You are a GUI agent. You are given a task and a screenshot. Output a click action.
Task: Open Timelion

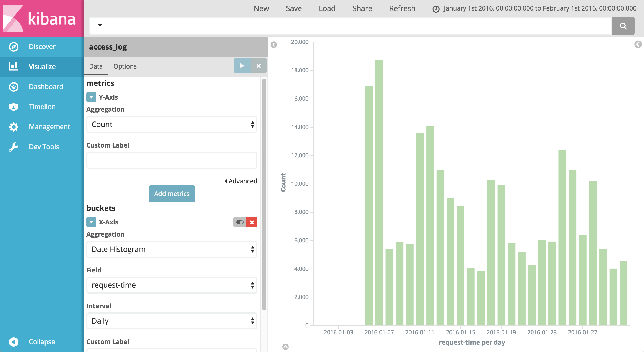[x=42, y=106]
